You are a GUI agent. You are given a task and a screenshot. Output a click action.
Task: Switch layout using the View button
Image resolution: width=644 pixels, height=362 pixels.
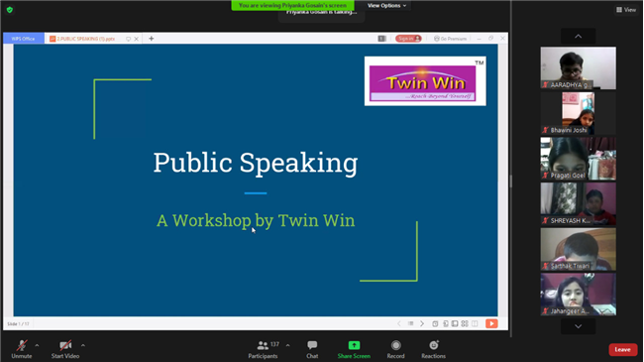click(x=626, y=10)
